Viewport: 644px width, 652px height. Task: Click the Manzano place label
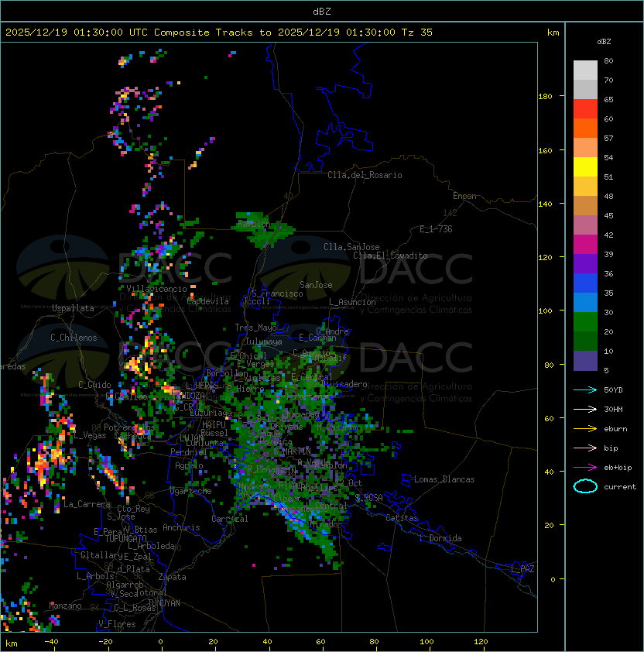click(x=65, y=606)
